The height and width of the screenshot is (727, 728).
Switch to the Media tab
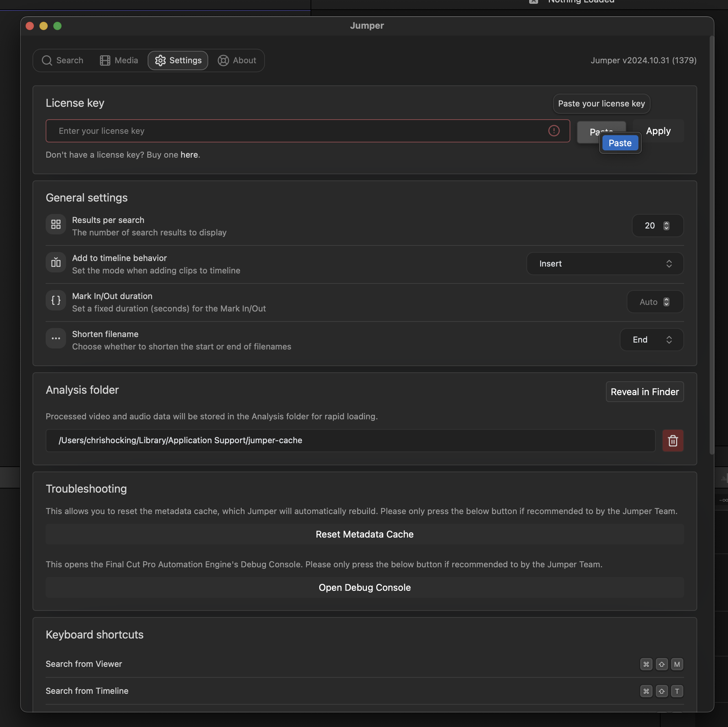(119, 60)
